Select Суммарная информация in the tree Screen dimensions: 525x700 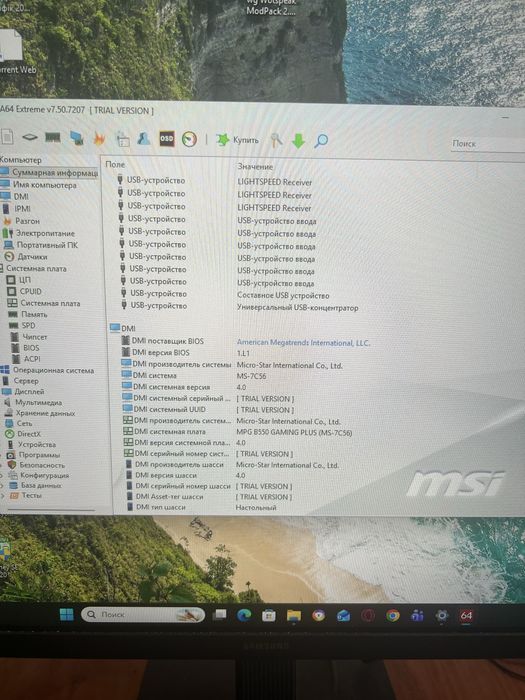tap(55, 172)
